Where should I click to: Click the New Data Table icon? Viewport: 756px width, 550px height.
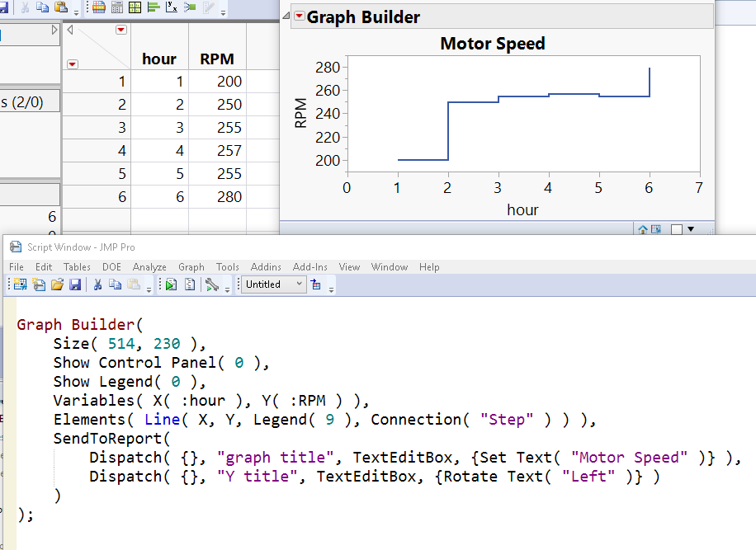click(x=21, y=284)
